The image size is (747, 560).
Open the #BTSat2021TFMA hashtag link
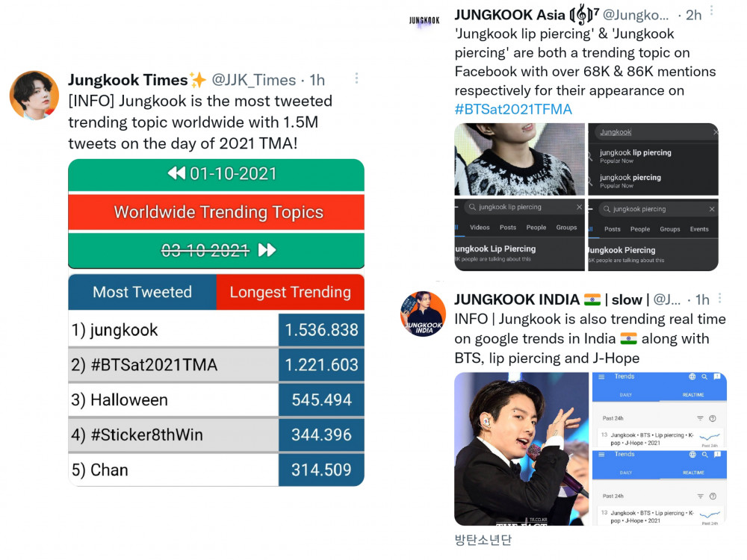click(513, 109)
